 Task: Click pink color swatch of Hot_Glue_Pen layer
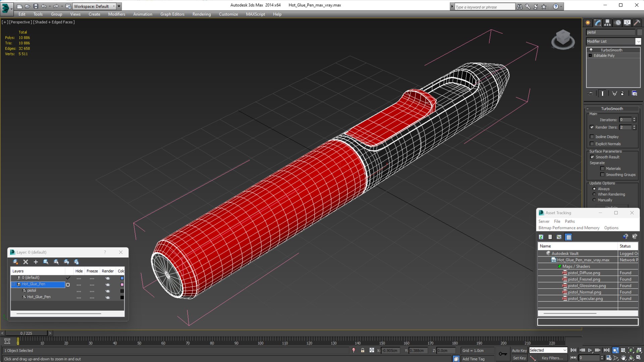[x=122, y=285]
